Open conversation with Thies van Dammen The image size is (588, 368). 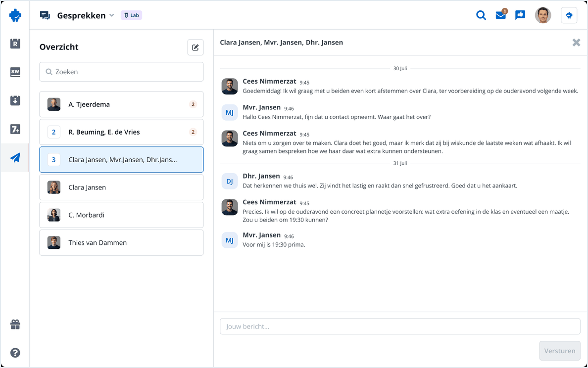(x=121, y=242)
